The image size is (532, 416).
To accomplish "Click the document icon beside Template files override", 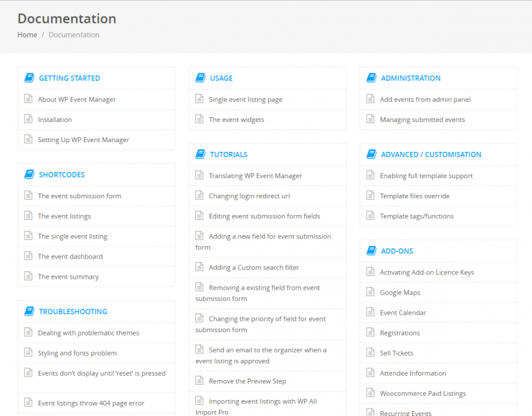I will tap(371, 196).
